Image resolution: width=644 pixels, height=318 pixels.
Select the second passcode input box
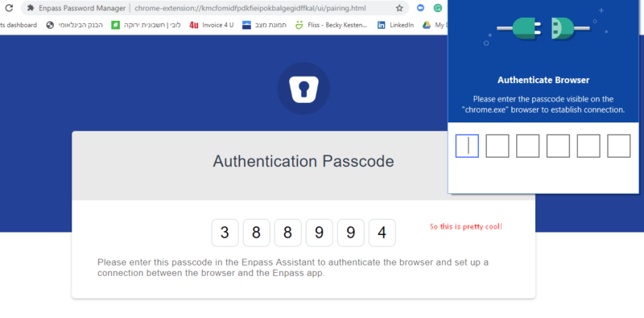point(497,146)
